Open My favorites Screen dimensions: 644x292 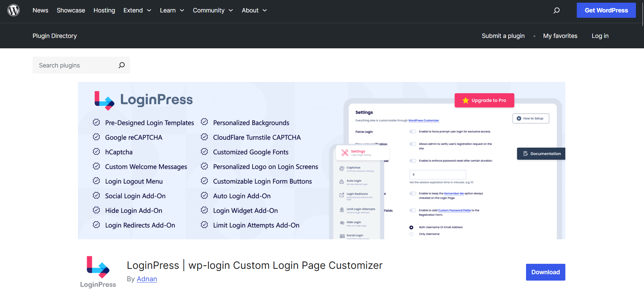(x=560, y=36)
